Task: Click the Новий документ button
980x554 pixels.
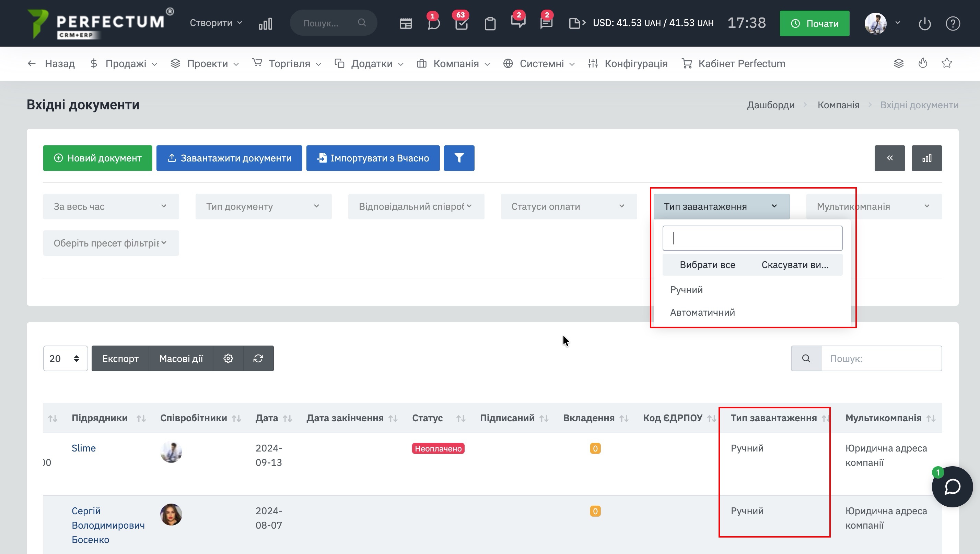Action: point(97,158)
